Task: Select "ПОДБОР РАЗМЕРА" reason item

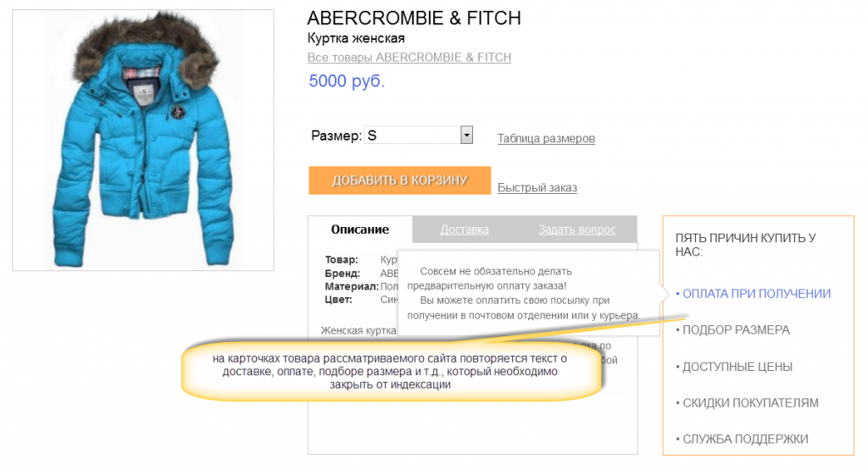Action: (736, 330)
